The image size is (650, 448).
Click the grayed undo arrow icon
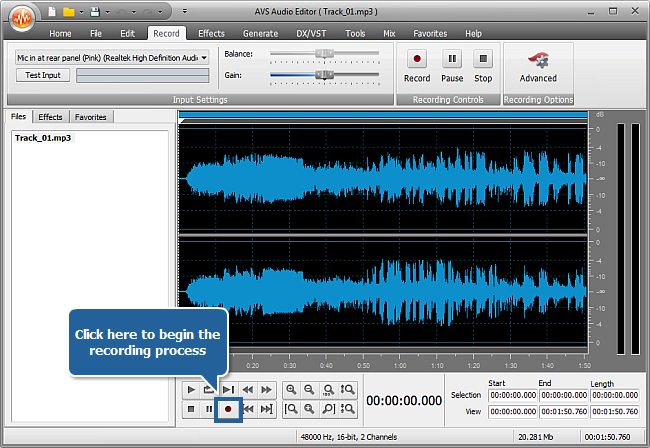click(121, 12)
